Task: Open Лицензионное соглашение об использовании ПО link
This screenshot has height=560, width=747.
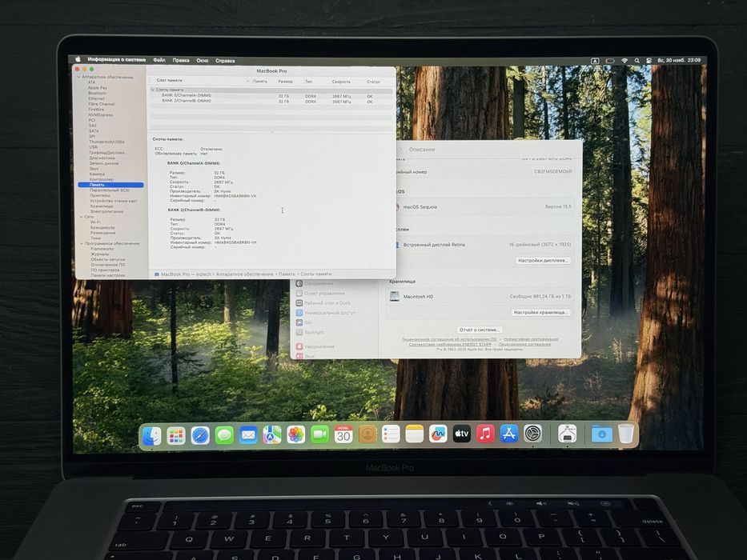Action: point(449,339)
